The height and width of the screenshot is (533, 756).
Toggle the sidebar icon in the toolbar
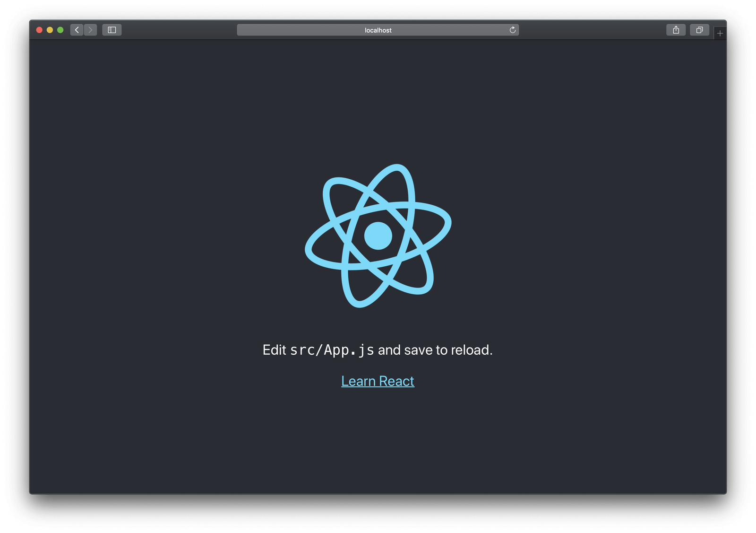pos(112,29)
